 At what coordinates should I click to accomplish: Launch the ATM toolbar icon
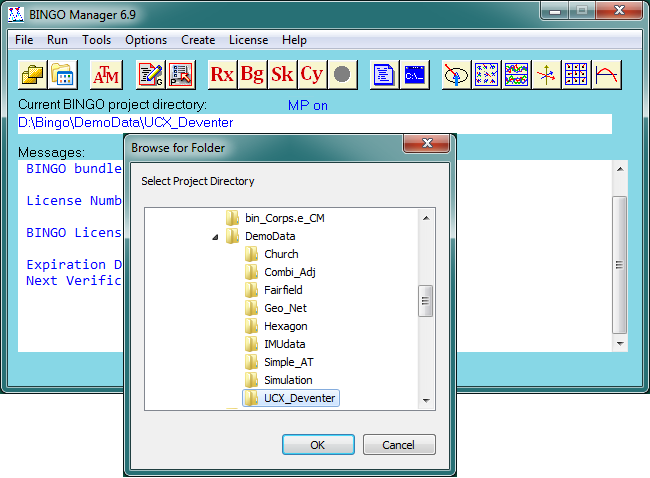coord(106,75)
